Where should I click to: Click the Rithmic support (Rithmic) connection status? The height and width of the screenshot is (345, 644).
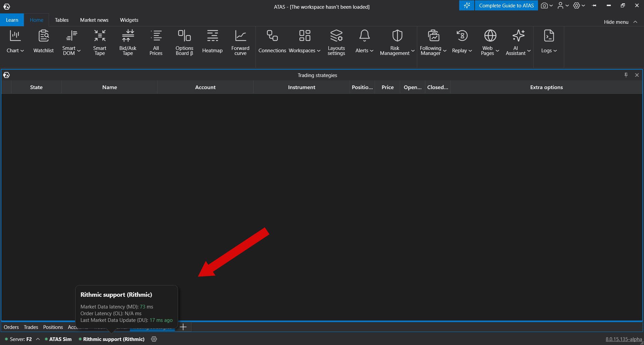point(112,339)
